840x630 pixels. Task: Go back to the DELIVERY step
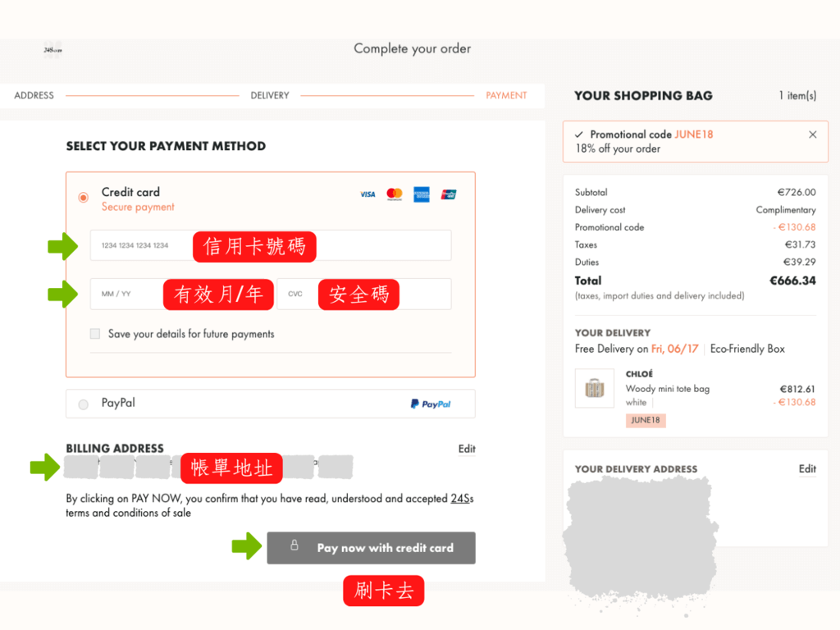(269, 95)
